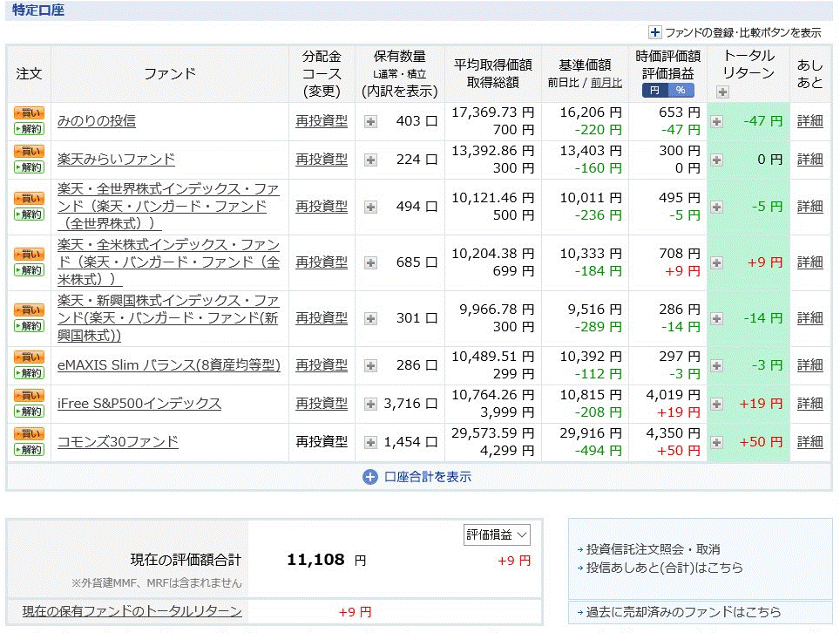Screen dimensions: 840x633
Task: Open the 楽天みらいファンド fund link
Action: click(x=116, y=160)
